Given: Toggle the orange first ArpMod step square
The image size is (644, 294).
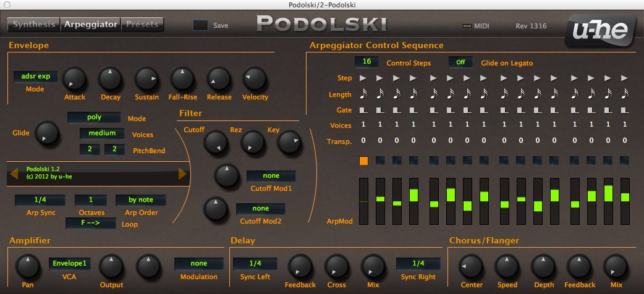Looking at the screenshot, I should tap(363, 161).
